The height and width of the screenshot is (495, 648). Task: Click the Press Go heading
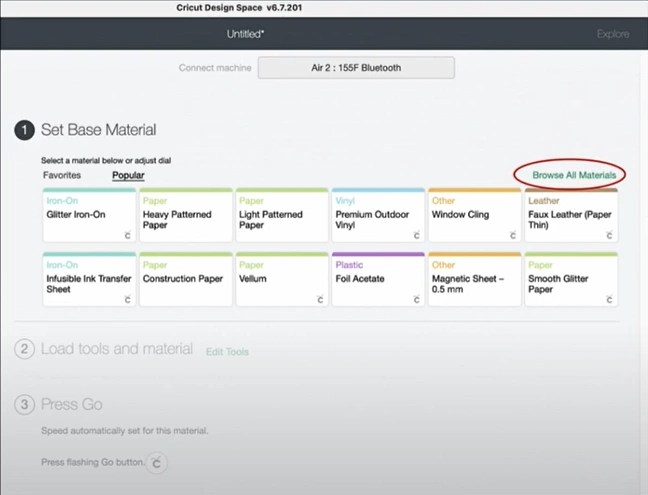pyautogui.click(x=71, y=404)
